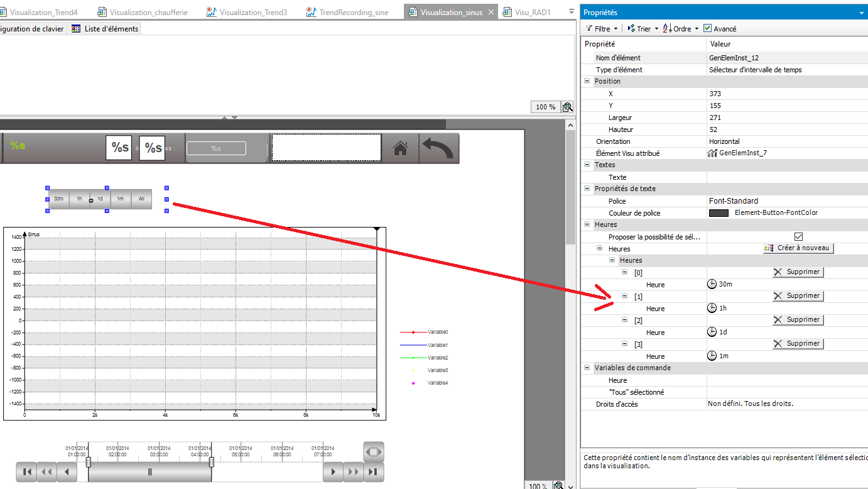The height and width of the screenshot is (489, 868).
Task: Open the tab overflow dropdown arrow
Action: tap(571, 11)
